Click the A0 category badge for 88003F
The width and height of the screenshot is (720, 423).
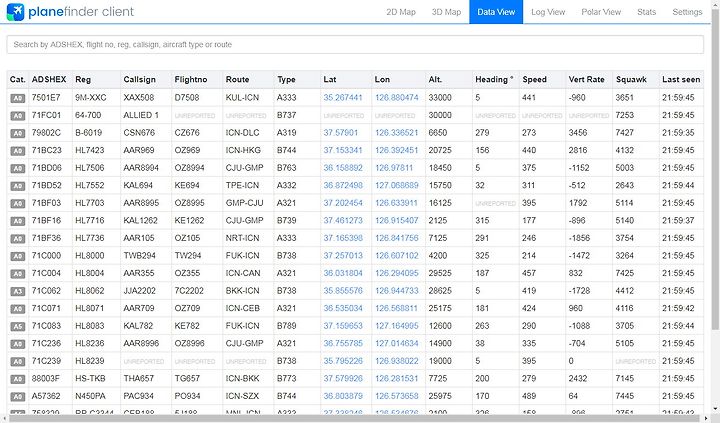tap(17, 379)
